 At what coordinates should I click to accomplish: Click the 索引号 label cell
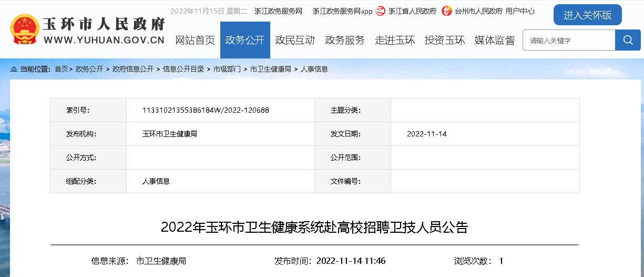tap(88, 110)
